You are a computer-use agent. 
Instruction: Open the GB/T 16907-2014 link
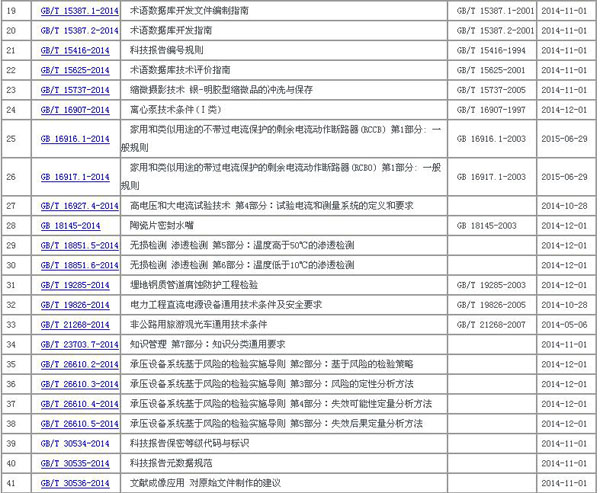[x=75, y=110]
